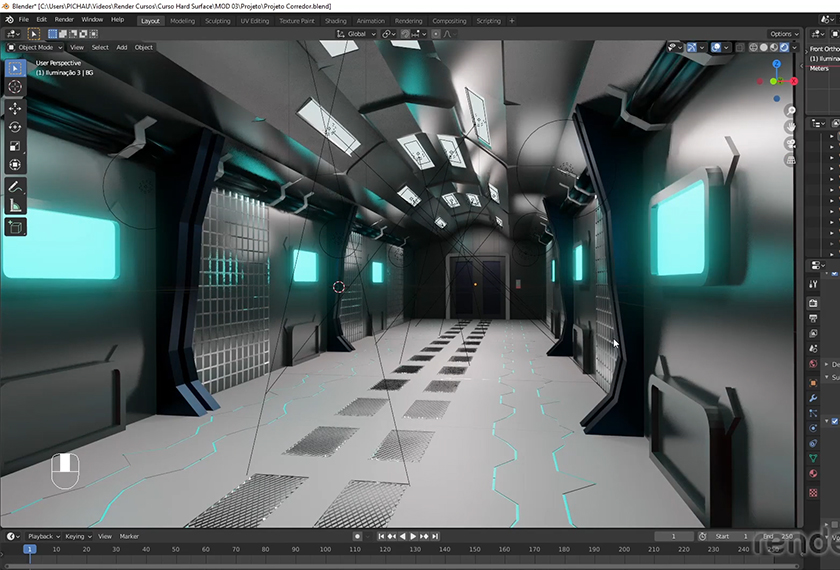The height and width of the screenshot is (570, 840).
Task: Toggle camera view in viewport
Action: pos(789,144)
